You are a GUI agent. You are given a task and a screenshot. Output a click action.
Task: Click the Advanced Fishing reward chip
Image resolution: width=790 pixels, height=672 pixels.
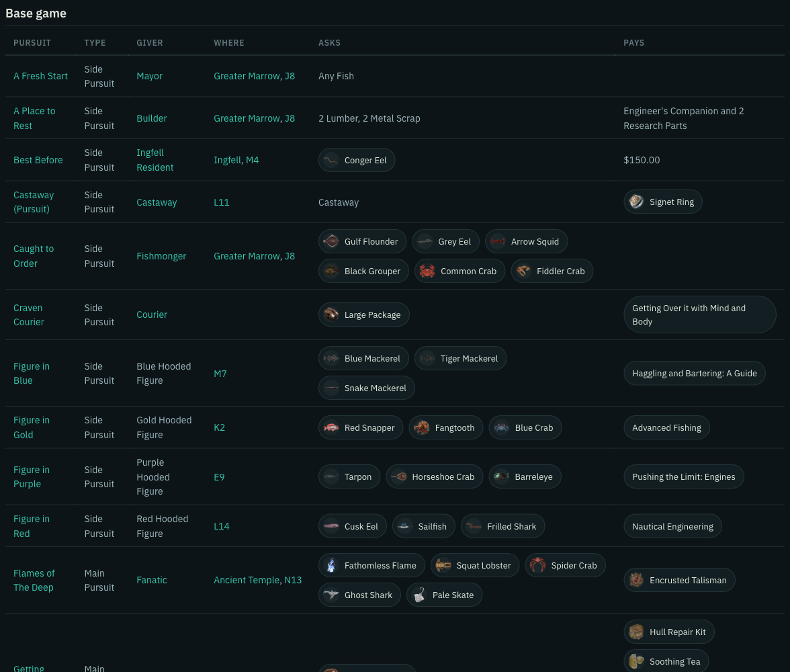coord(666,427)
